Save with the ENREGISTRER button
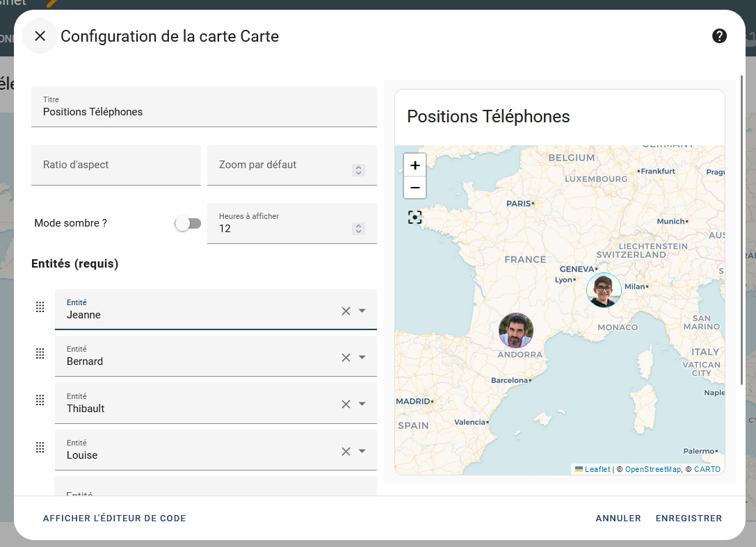 (689, 518)
